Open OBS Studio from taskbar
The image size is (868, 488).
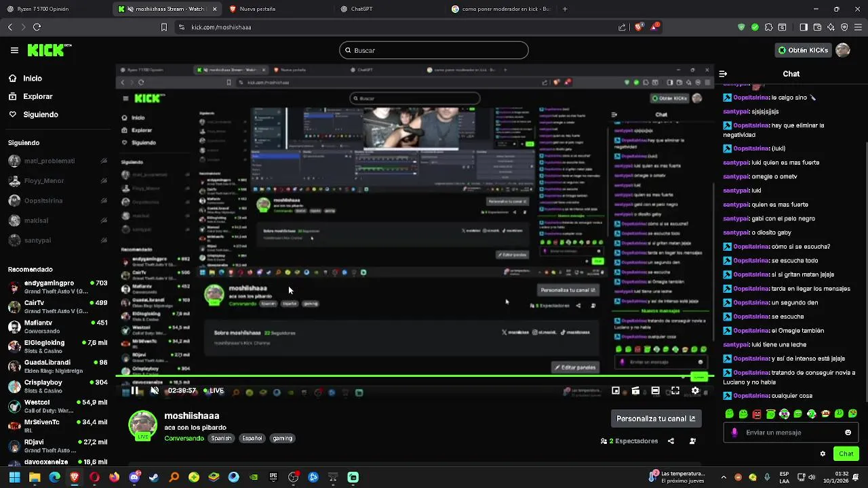[x=293, y=477]
